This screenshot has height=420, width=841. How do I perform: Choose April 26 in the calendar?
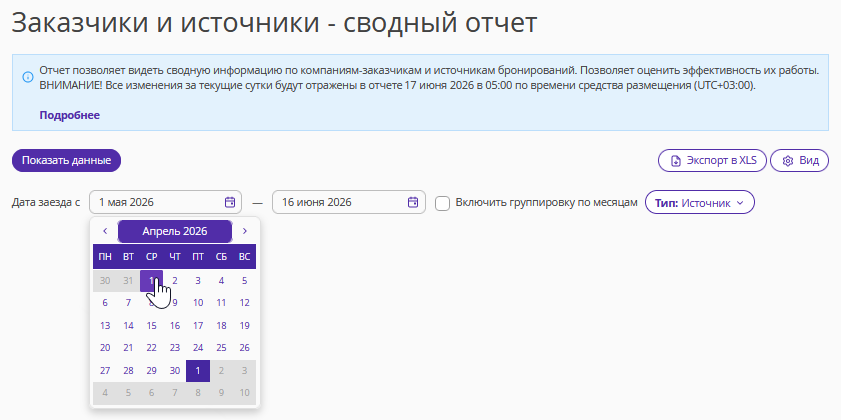click(x=245, y=348)
